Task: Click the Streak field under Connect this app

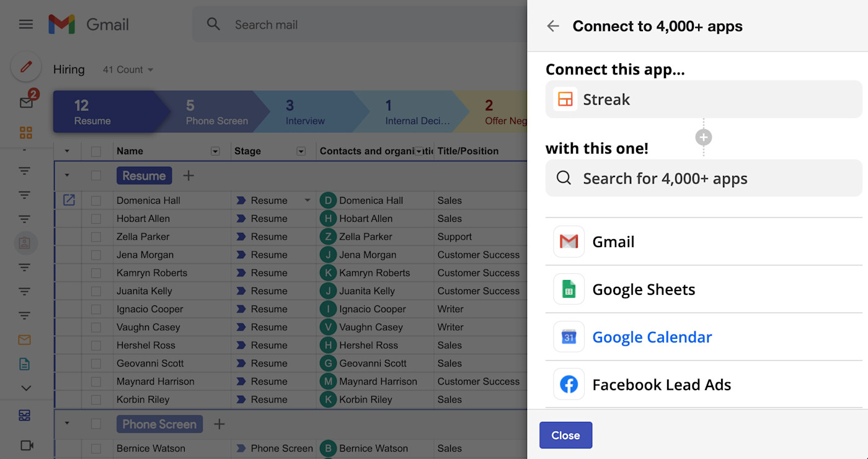Action: [x=704, y=99]
